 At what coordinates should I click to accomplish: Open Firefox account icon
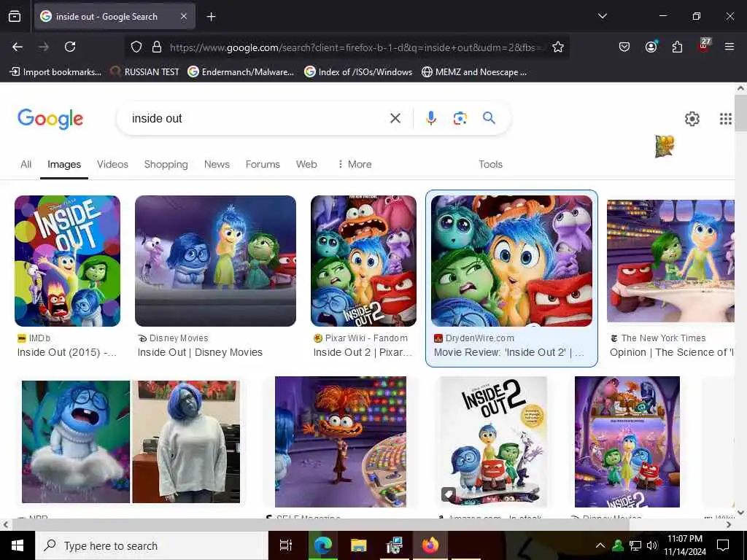coord(651,47)
